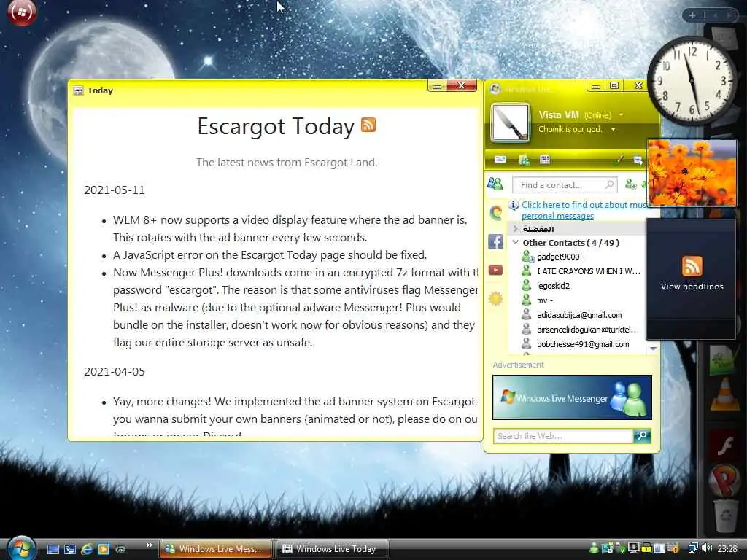Click the contacts icon beside the search box
747x560 pixels.
click(x=495, y=183)
